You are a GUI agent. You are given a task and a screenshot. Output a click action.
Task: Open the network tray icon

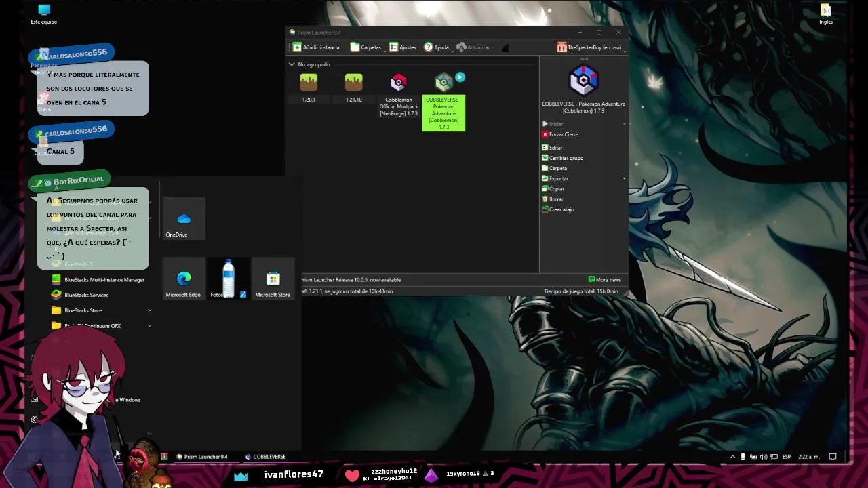pos(774,457)
